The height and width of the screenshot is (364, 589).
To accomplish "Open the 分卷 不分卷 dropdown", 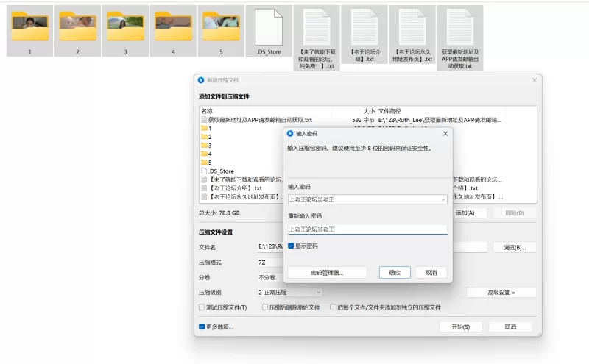I will click(x=270, y=277).
